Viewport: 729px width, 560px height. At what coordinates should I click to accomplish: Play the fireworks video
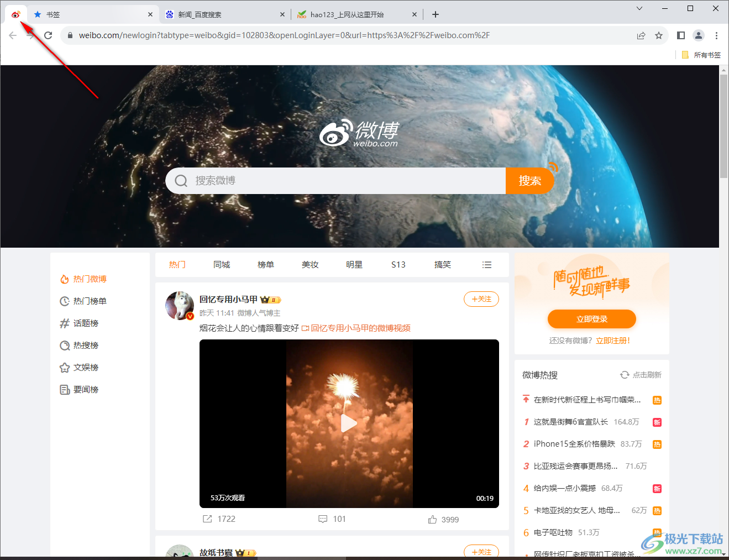tap(349, 423)
